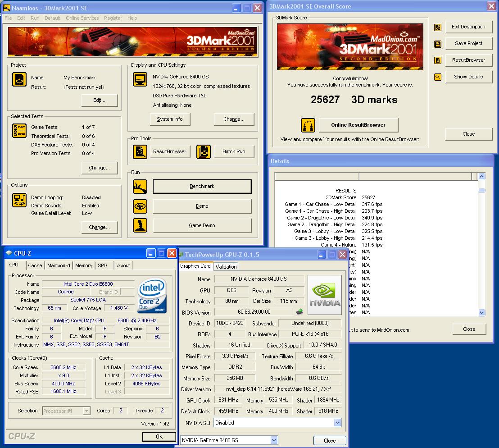This screenshot has width=499, height=448.
Task: Click the Benchmark run icon
Action: click(x=140, y=187)
